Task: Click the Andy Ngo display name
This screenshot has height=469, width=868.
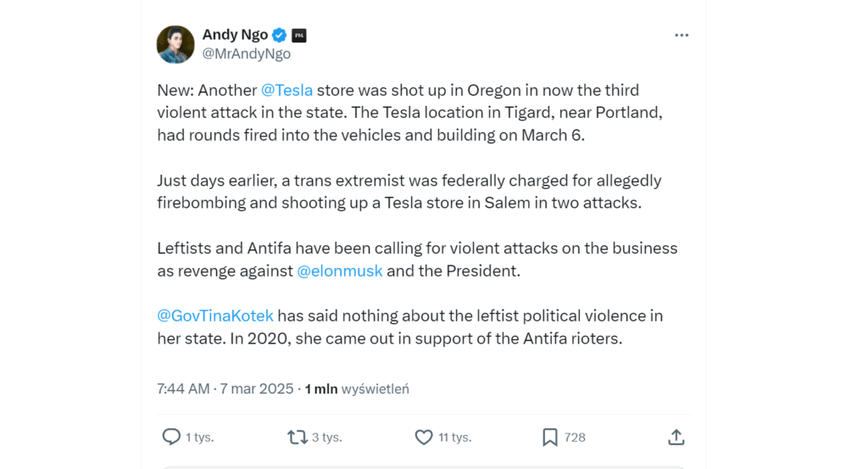Action: (x=235, y=35)
